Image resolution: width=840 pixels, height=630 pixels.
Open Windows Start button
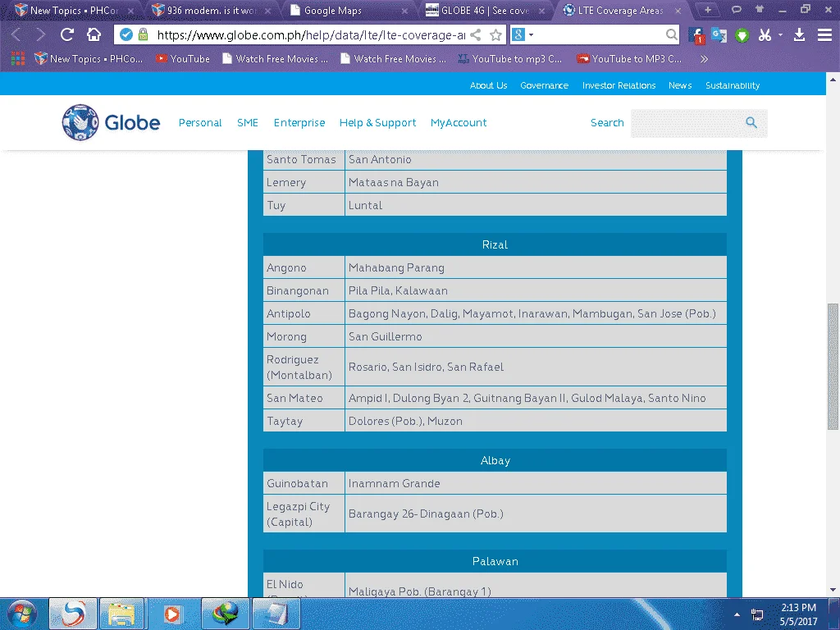[x=21, y=614]
